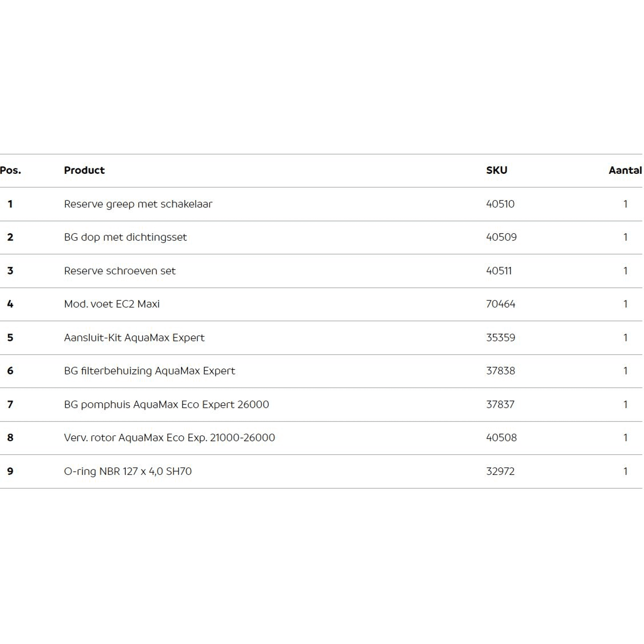The width and height of the screenshot is (644, 644).
Task: Select SKU number 70464
Action: (x=500, y=304)
